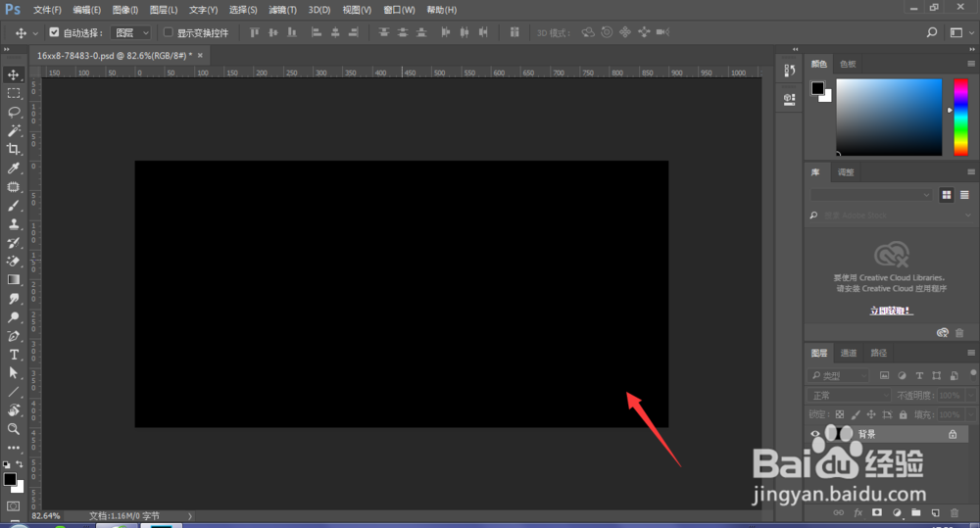Select the Dodge tool
This screenshot has width=980, height=528.
click(x=13, y=317)
